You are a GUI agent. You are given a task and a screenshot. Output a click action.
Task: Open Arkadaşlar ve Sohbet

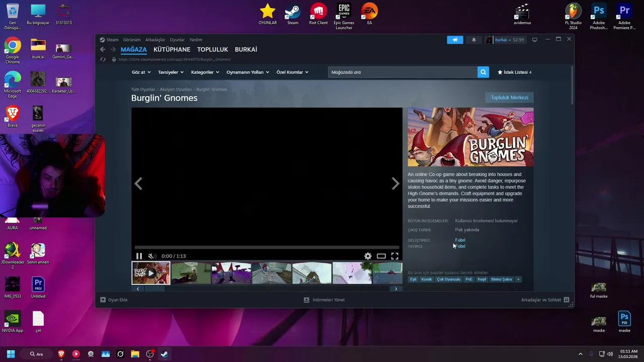tap(545, 300)
